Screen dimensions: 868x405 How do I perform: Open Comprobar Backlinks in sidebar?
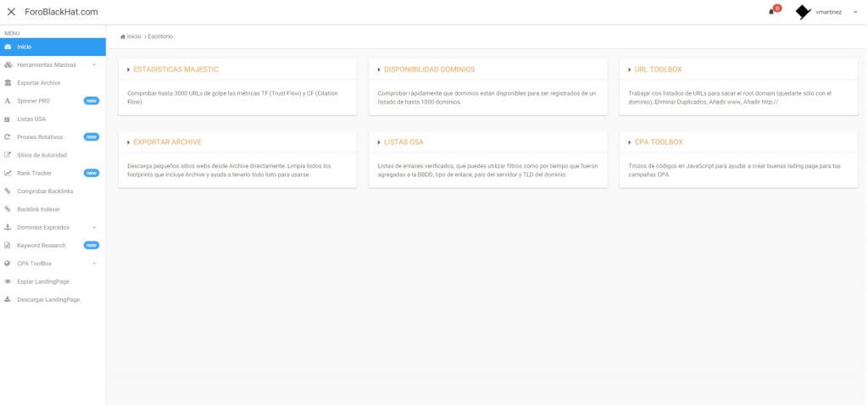click(53, 191)
